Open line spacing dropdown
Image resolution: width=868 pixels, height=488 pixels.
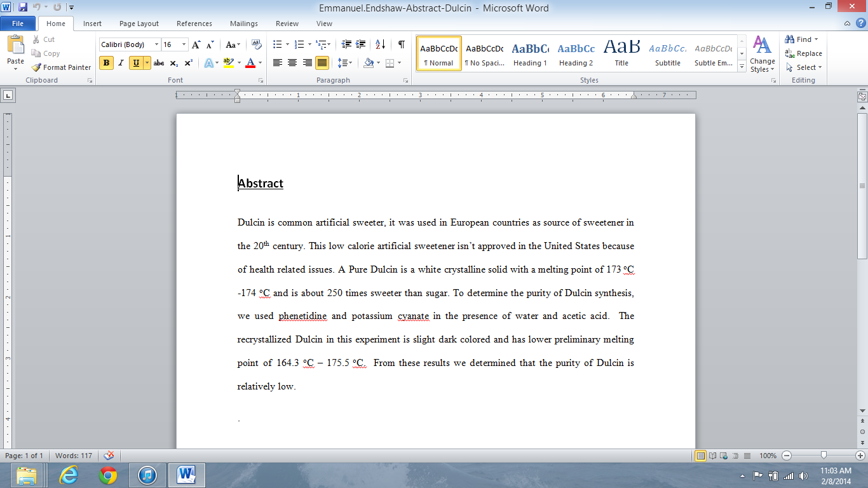[x=345, y=63]
